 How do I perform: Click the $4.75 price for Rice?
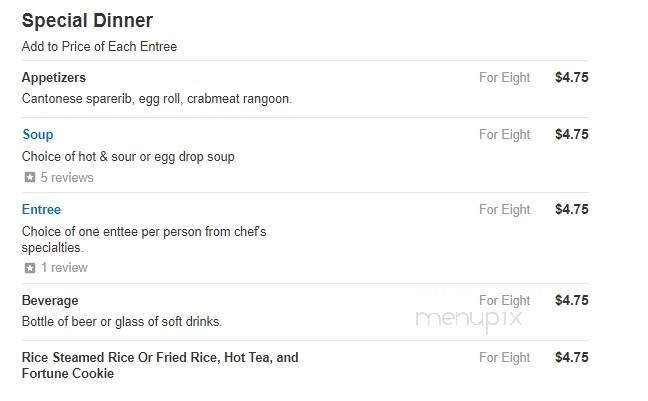(571, 357)
